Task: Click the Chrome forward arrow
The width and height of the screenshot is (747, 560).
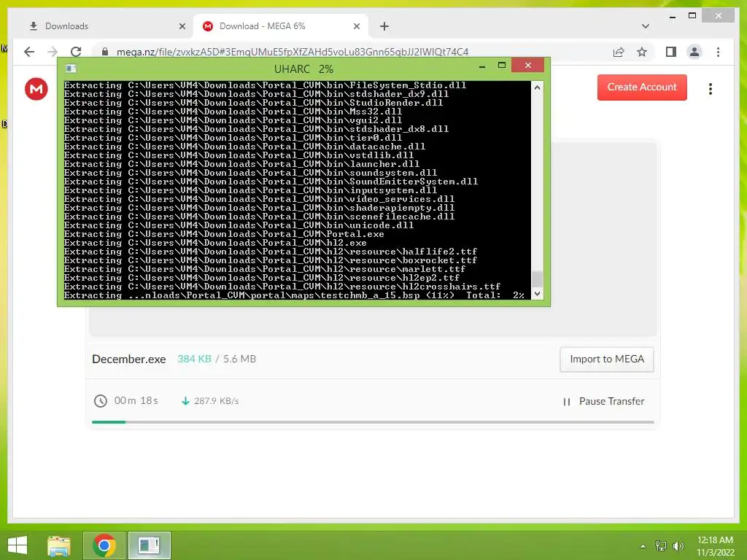Action: point(53,52)
